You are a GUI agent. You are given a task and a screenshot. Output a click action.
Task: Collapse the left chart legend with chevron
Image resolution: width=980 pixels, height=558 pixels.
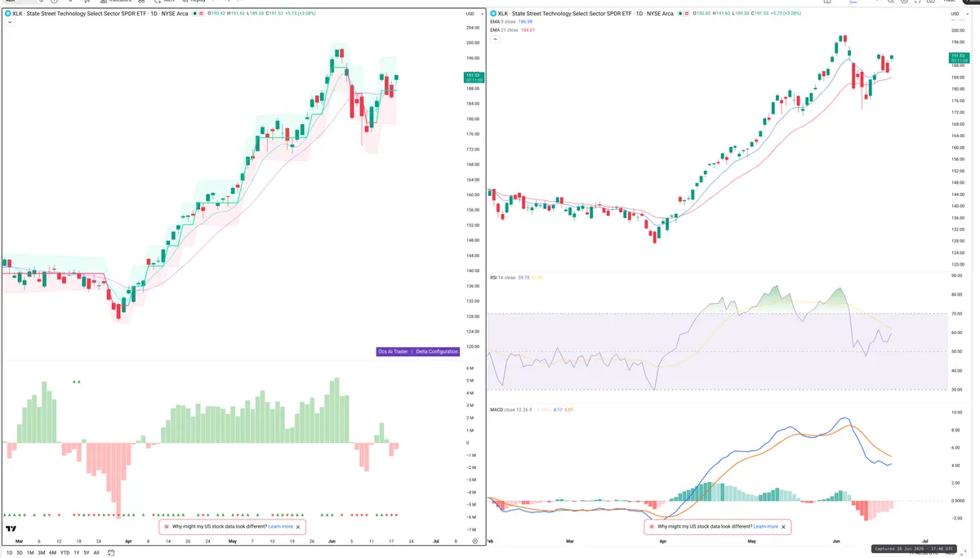coord(9,22)
